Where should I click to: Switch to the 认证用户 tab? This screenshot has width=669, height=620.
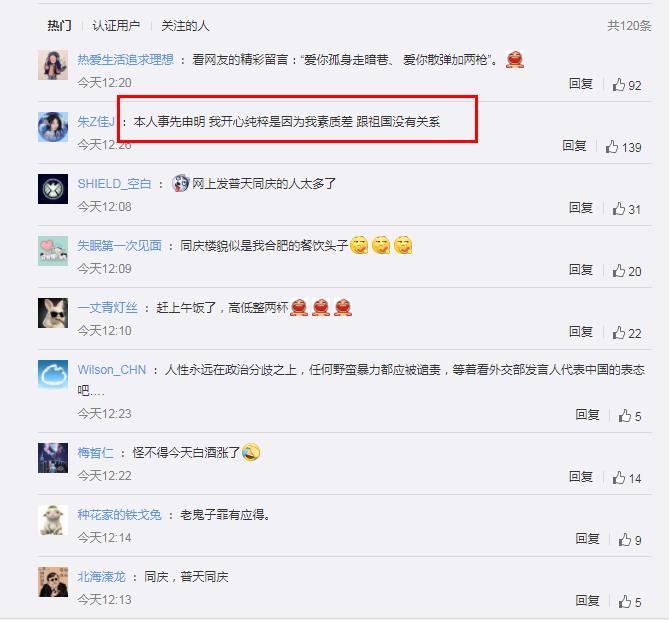click(x=116, y=26)
